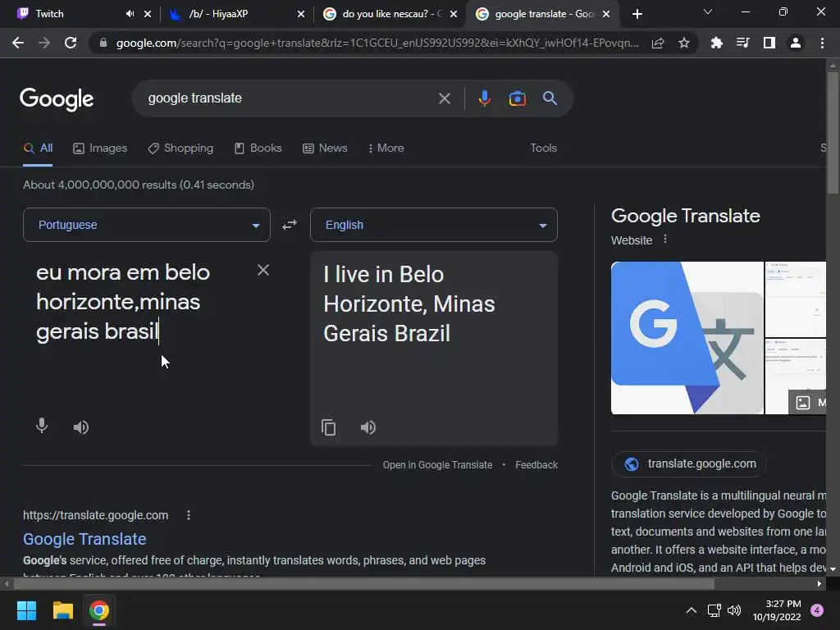Open notification center badge
Image resolution: width=840 pixels, height=630 pixels.
(817, 610)
